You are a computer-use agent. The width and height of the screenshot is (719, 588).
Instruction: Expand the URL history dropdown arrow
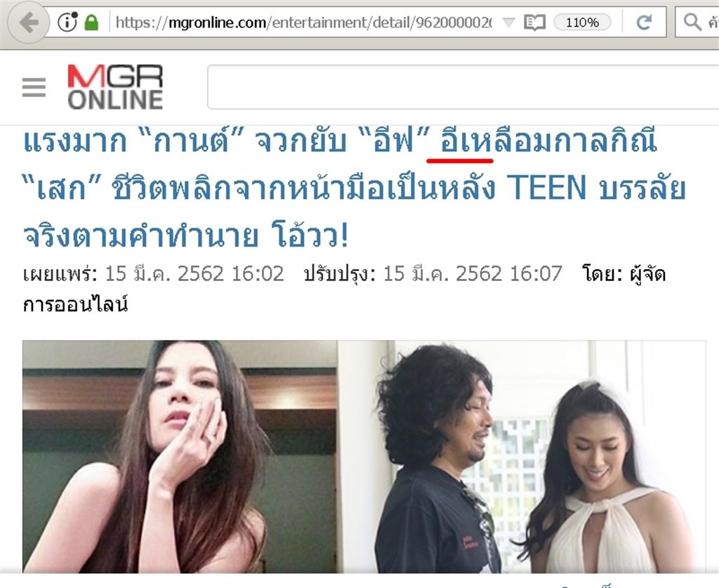(508, 22)
